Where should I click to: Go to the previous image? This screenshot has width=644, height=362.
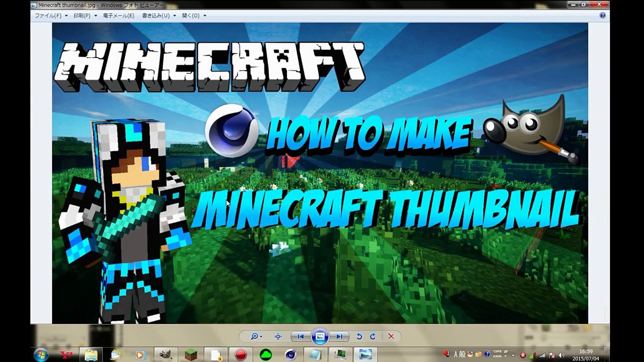click(x=301, y=336)
